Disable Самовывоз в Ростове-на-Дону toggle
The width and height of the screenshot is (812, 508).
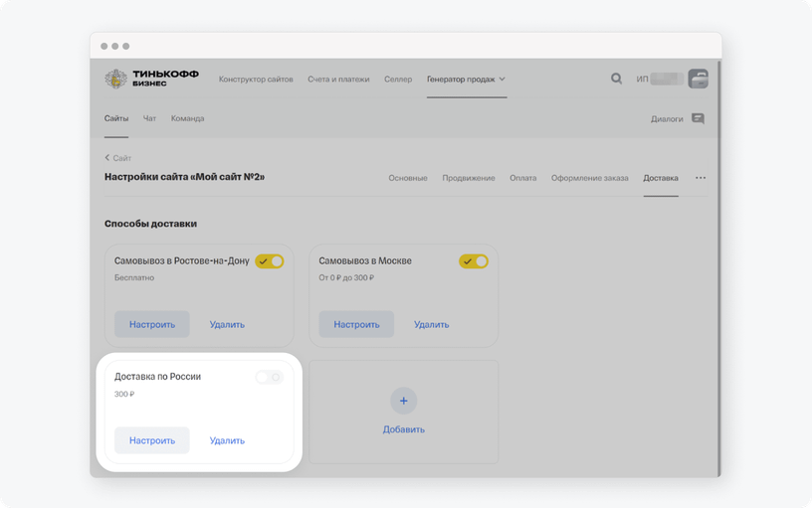point(270,261)
